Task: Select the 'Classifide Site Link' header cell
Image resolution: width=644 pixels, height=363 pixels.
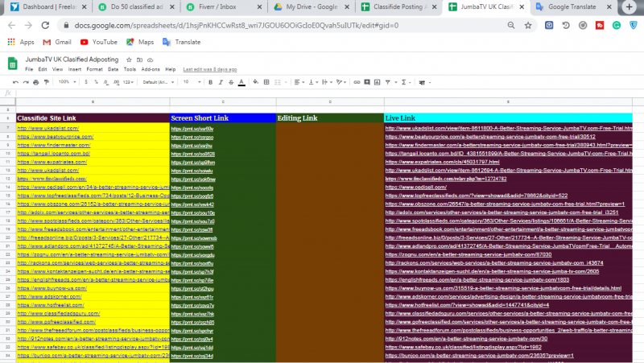Action: pyautogui.click(x=93, y=118)
